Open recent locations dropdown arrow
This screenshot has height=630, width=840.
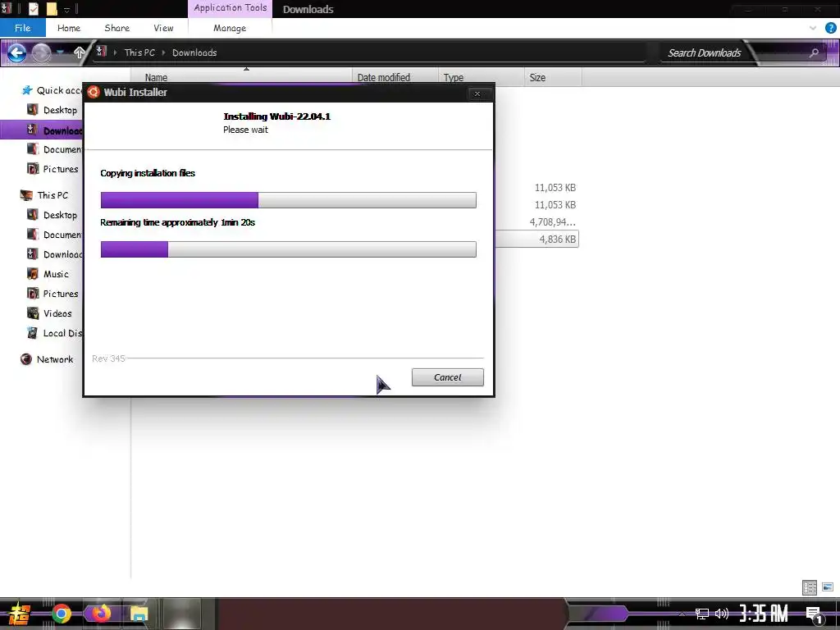point(60,52)
